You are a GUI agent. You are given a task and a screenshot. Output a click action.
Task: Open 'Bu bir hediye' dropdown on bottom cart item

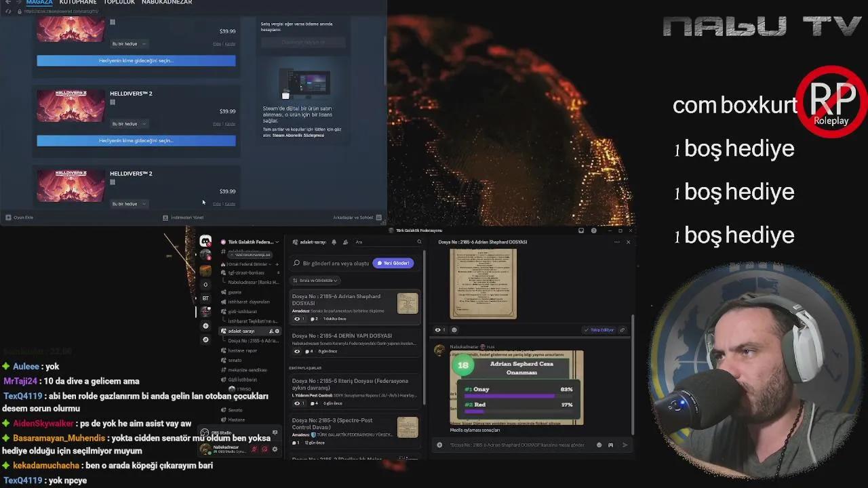(129, 204)
